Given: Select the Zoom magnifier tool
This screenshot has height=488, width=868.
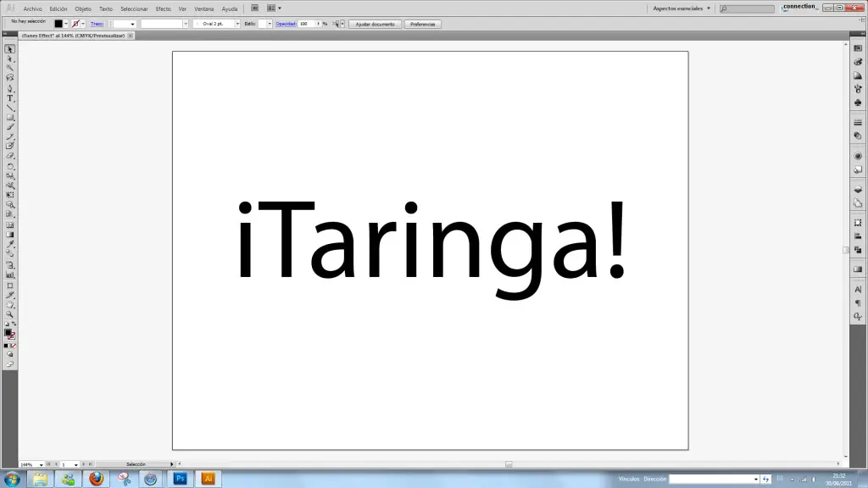Looking at the screenshot, I should pyautogui.click(x=10, y=313).
